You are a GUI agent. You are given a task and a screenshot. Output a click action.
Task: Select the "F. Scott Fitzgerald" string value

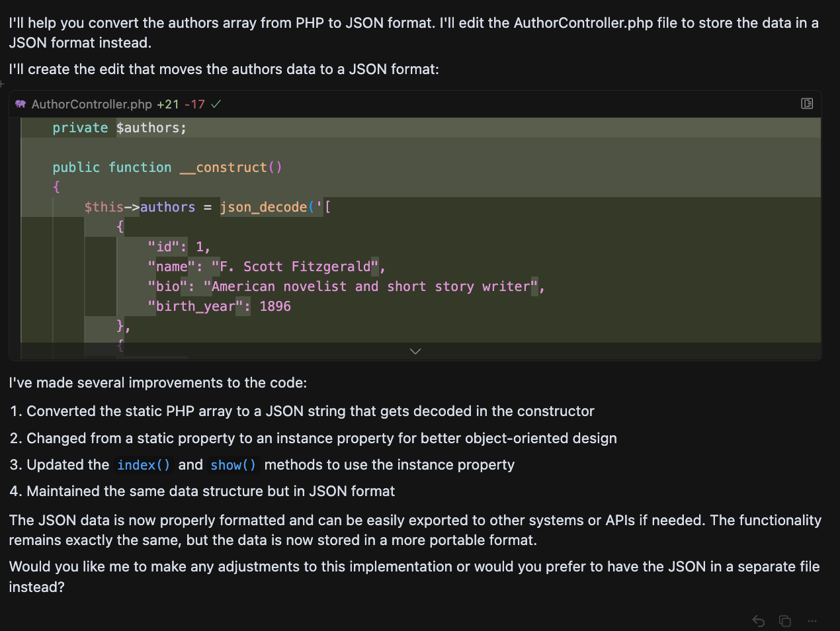(294, 267)
